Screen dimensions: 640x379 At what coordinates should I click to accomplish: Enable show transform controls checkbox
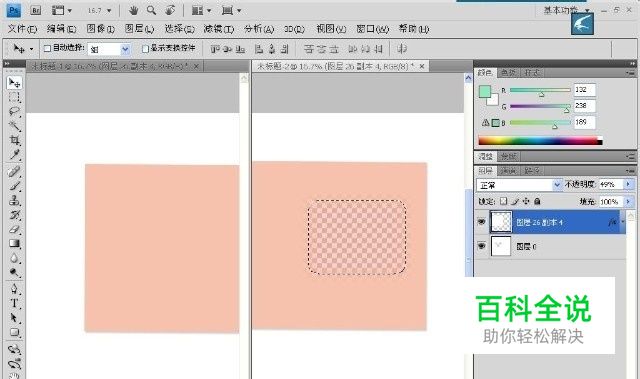(x=145, y=49)
